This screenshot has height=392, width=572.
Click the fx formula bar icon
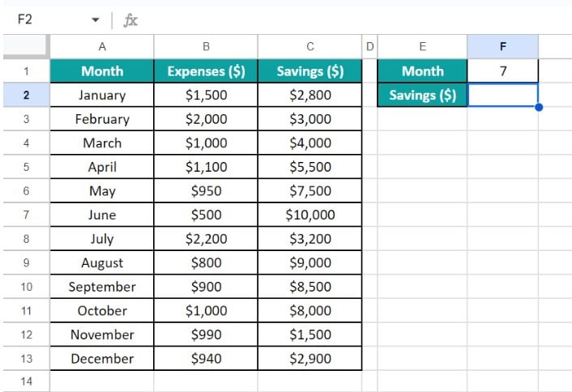pyautogui.click(x=130, y=20)
